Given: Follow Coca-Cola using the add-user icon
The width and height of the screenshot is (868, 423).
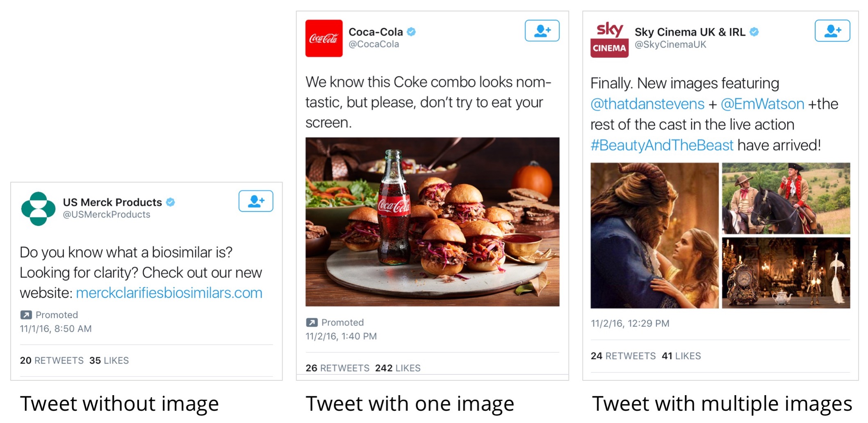Looking at the screenshot, I should tap(542, 31).
